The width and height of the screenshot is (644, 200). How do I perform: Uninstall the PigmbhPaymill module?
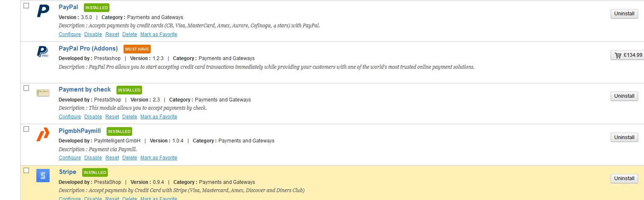(624, 137)
